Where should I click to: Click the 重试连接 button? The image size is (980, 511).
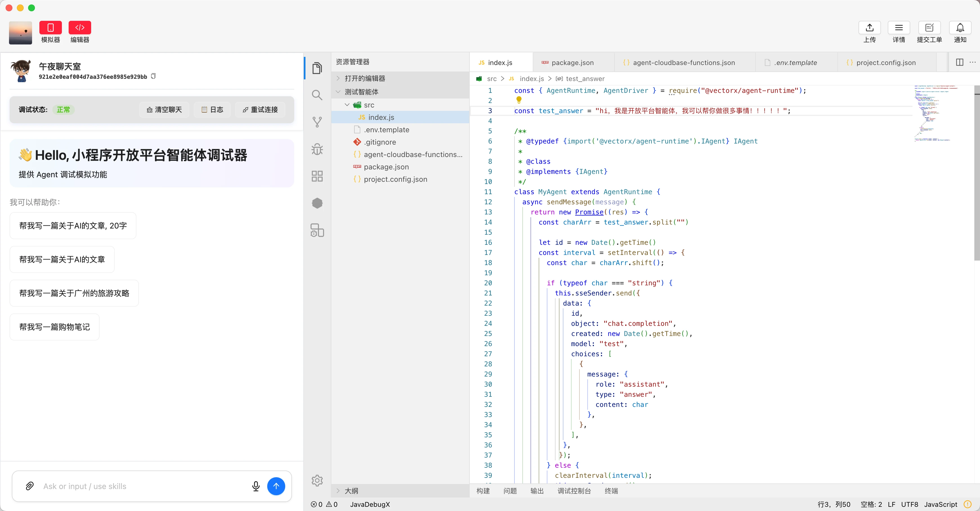[260, 109]
